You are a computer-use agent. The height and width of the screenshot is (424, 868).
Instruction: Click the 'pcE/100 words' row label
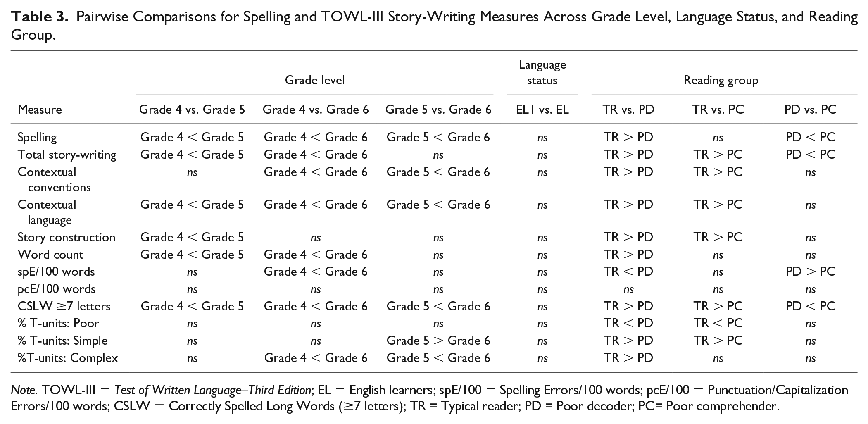click(57, 289)
